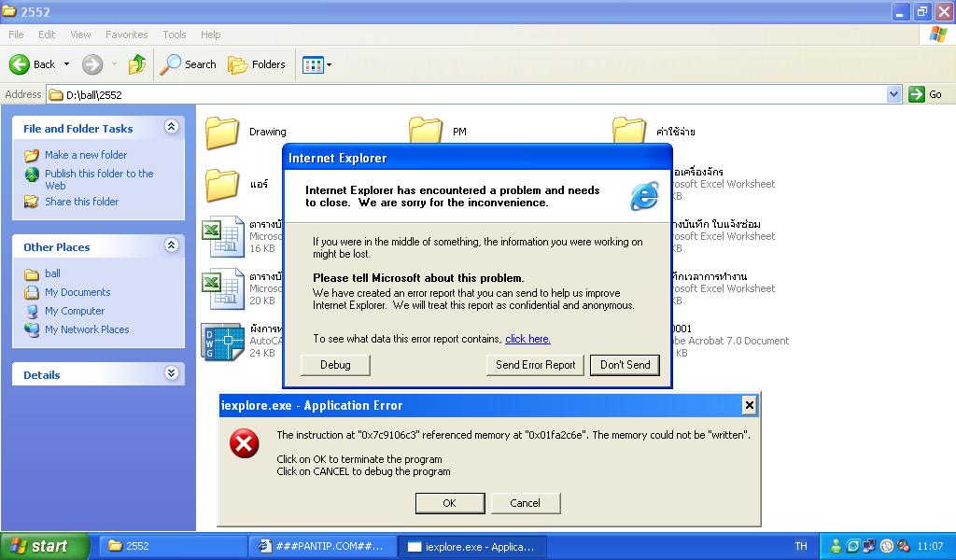This screenshot has width=956, height=560.
Task: Select the Adobe Acrobat 7.0 Document file
Action: pos(730,341)
